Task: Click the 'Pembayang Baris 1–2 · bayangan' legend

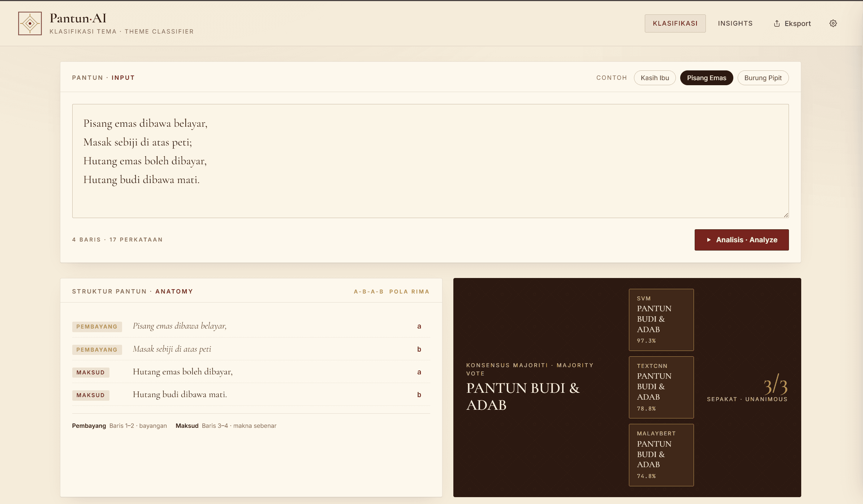Action: coord(119,426)
